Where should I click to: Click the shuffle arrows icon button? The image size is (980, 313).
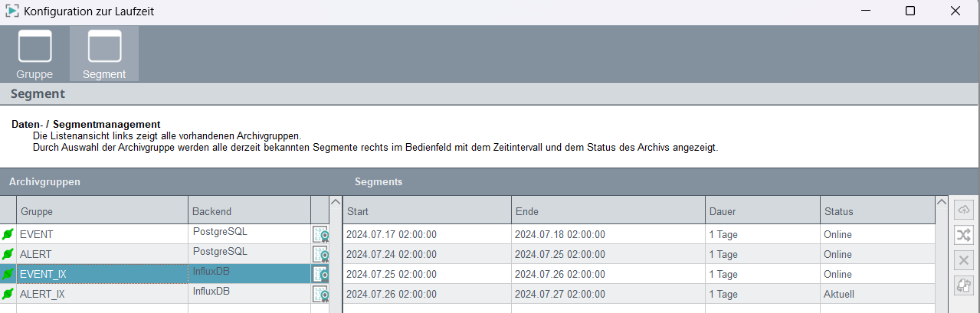(x=963, y=235)
